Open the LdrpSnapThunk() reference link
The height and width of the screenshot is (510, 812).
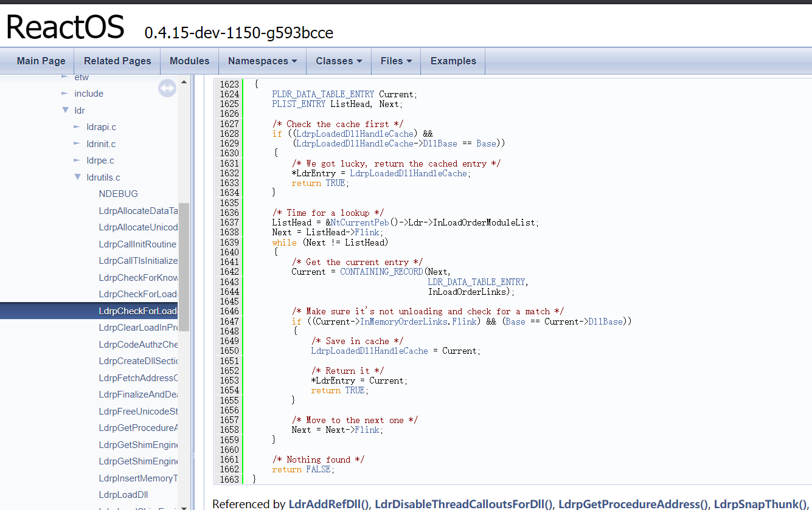pyautogui.click(x=760, y=503)
